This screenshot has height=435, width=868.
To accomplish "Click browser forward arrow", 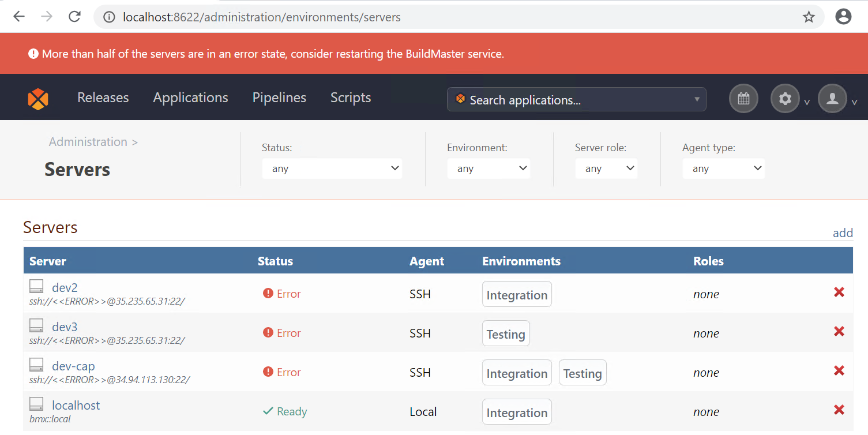I will [x=47, y=17].
